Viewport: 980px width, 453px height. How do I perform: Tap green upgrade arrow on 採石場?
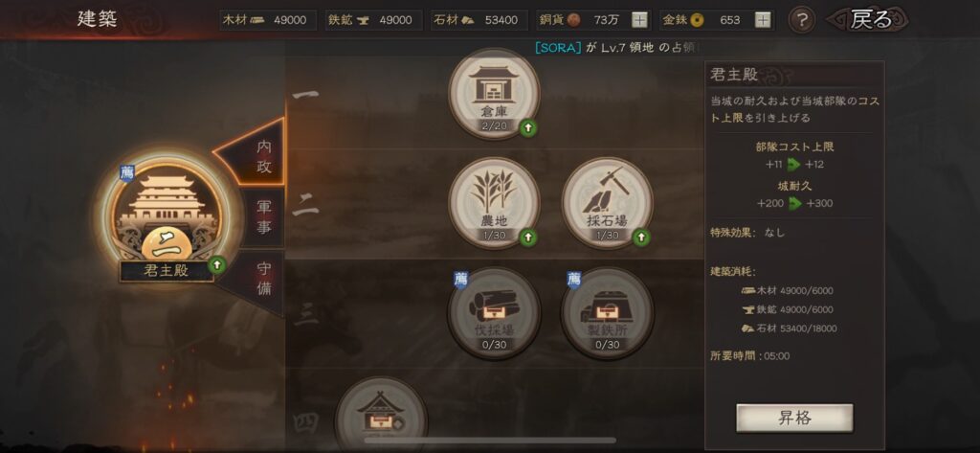point(641,238)
